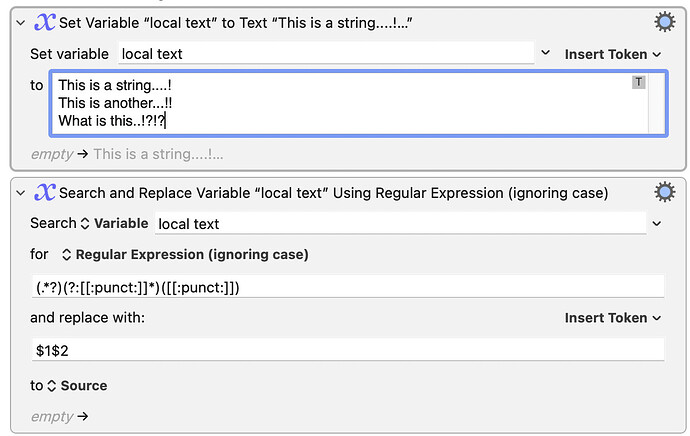The width and height of the screenshot is (690, 436).
Task: Click the T text-mode badge in text box
Action: [x=639, y=82]
